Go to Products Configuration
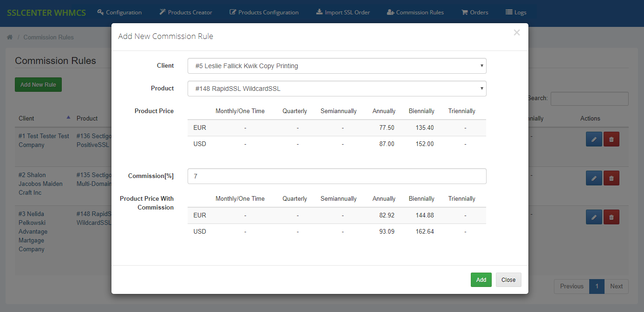Image resolution: width=644 pixels, height=312 pixels. tap(264, 13)
